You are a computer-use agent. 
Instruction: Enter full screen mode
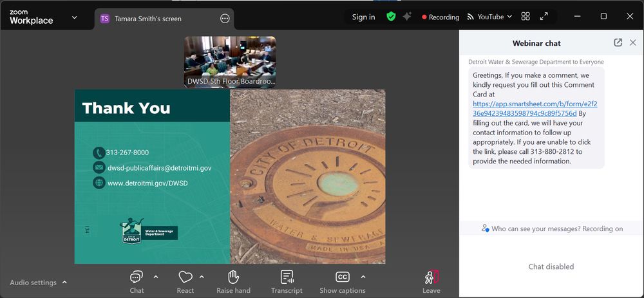click(x=544, y=17)
